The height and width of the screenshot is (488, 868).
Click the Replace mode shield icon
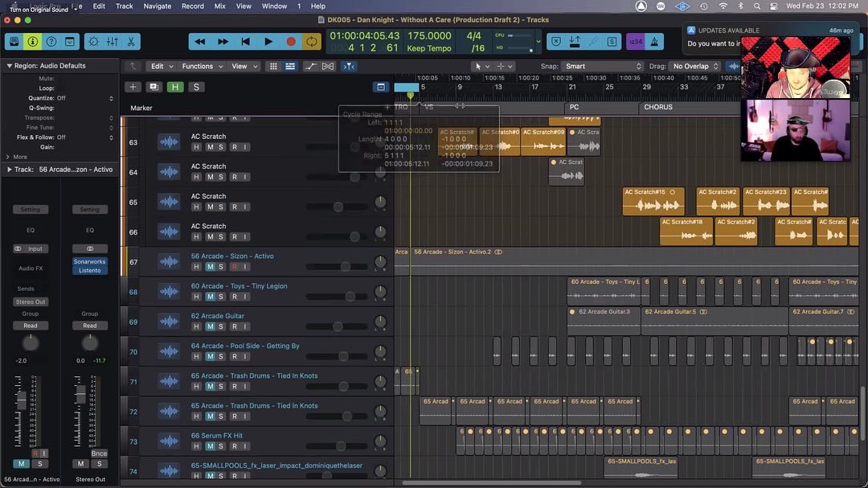(556, 42)
